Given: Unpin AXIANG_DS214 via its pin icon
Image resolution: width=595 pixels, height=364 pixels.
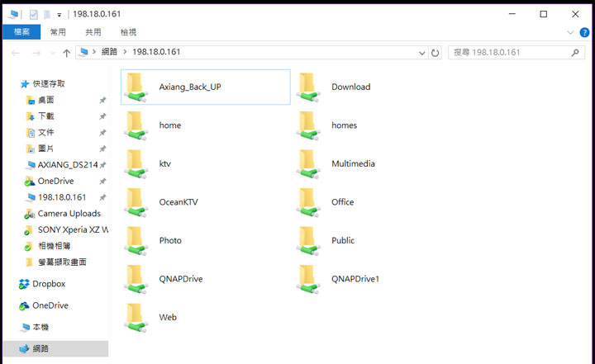Looking at the screenshot, I should (x=102, y=165).
